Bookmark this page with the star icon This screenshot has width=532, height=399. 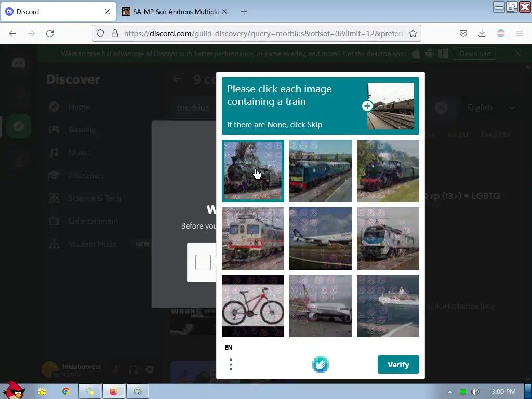click(x=413, y=33)
